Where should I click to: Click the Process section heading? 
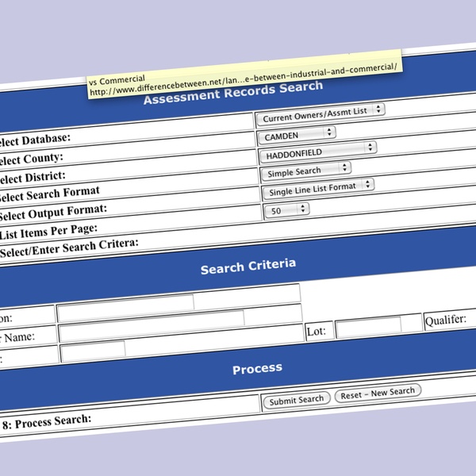click(x=257, y=369)
